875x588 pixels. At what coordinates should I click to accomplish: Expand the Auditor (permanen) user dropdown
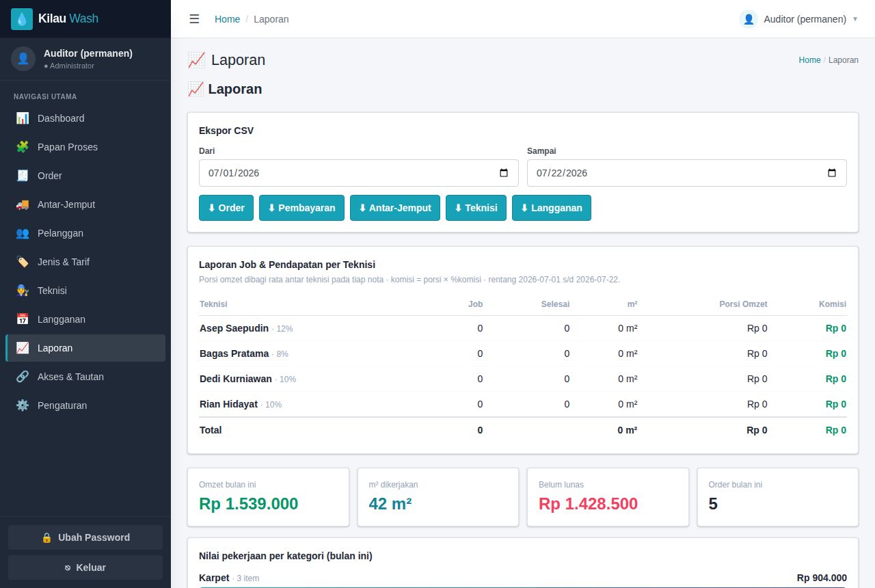pos(798,19)
